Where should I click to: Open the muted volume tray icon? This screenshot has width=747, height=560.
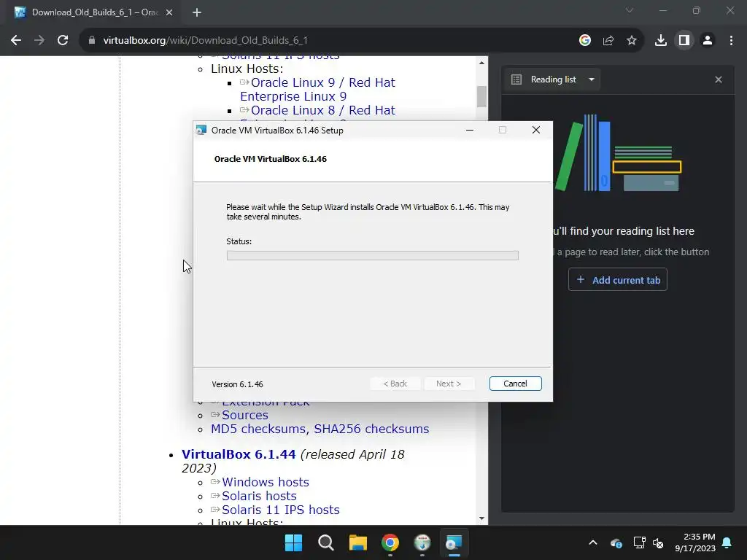tap(658, 542)
